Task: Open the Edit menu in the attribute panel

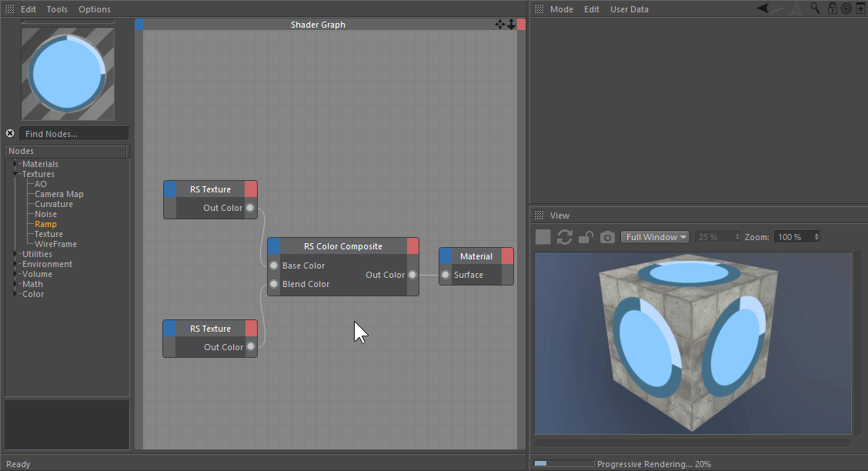Action: [591, 9]
